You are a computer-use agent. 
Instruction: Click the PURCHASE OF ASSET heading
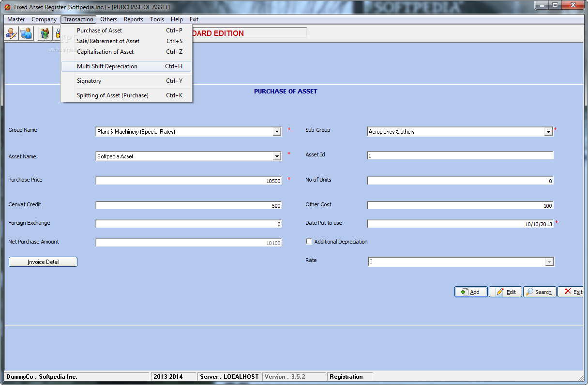[x=286, y=91]
